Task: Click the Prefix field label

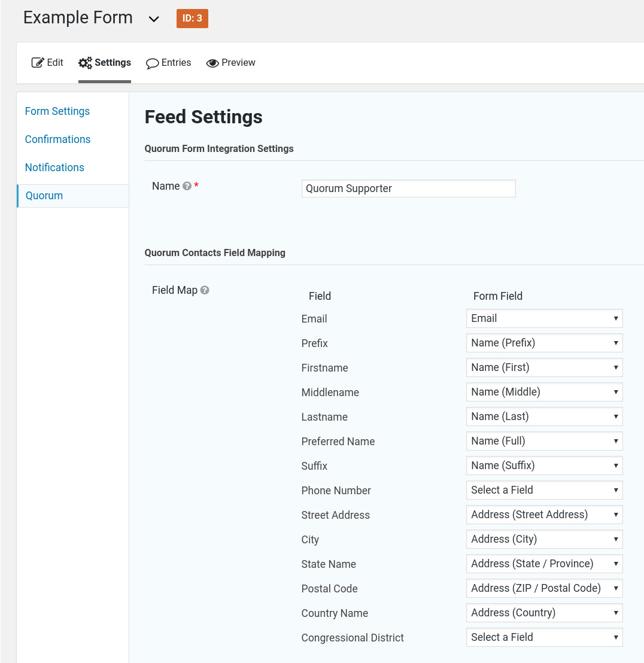Action: pos(315,343)
